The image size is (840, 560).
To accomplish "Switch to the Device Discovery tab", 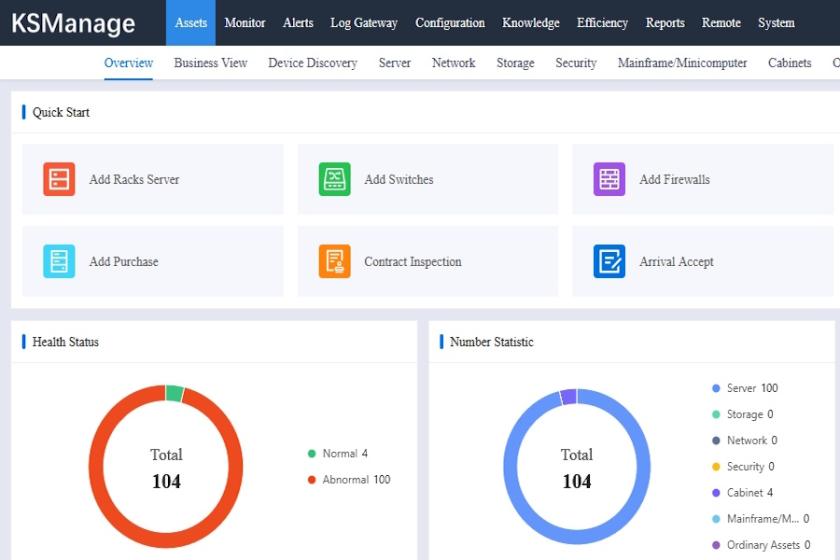I will (313, 63).
